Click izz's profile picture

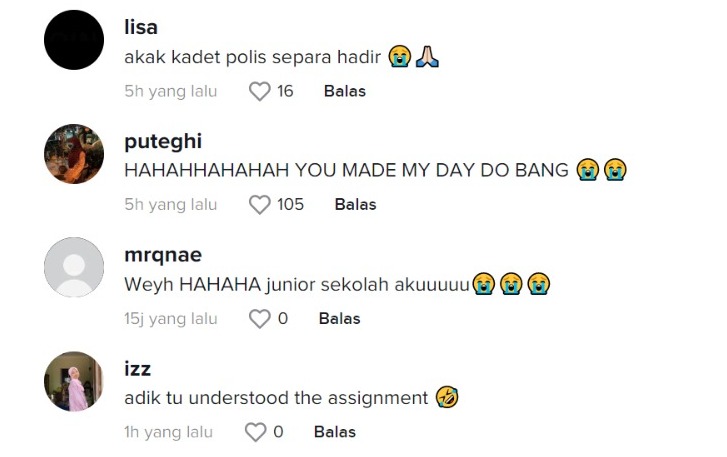[75, 382]
